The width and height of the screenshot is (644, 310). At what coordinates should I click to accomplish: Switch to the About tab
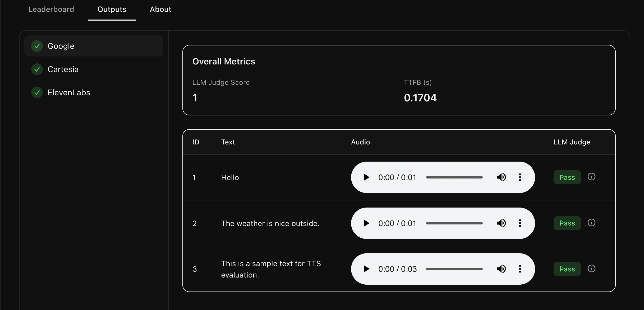click(160, 9)
